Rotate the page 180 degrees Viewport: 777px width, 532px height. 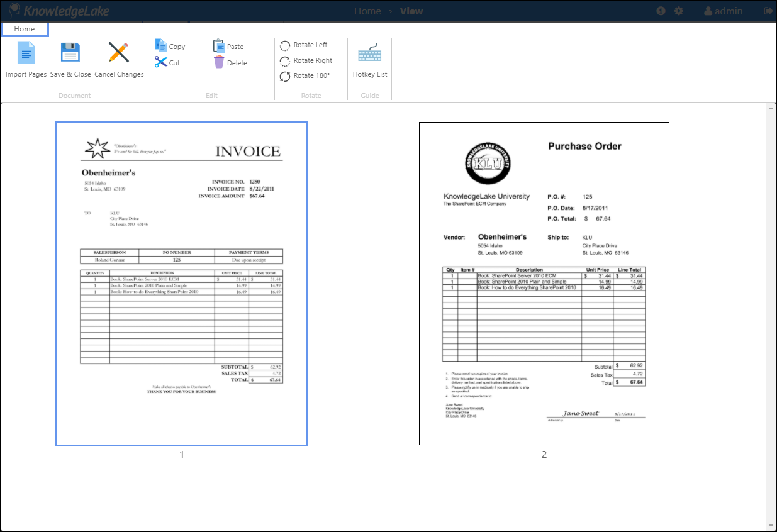305,76
